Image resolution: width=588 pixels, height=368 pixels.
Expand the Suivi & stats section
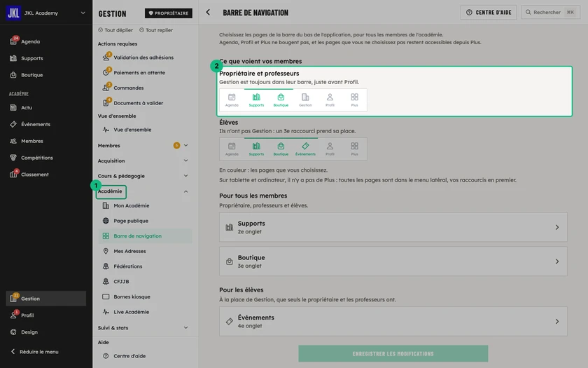(x=185, y=328)
